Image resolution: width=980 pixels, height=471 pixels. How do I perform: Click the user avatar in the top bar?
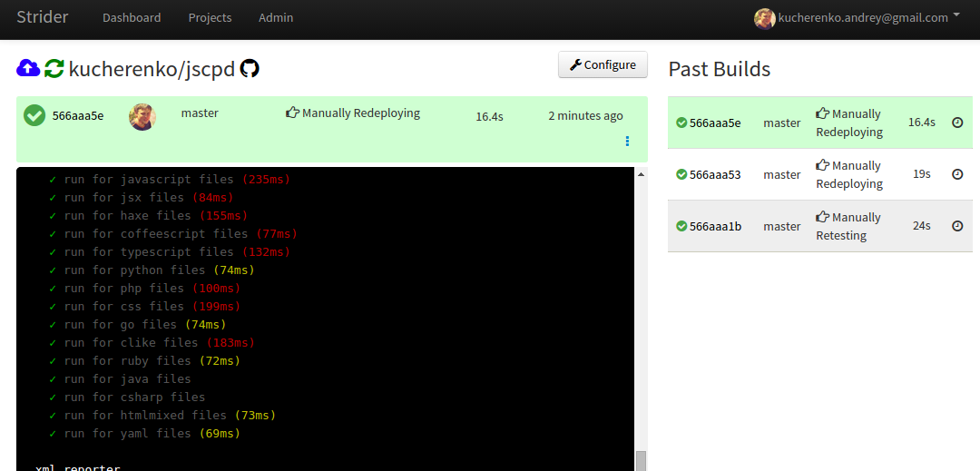(765, 18)
